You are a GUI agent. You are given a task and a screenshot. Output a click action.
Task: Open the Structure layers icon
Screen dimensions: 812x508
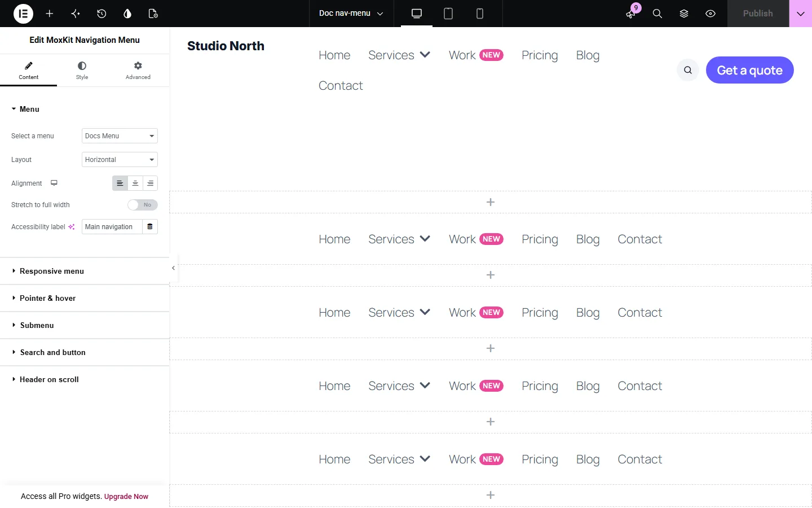[684, 14]
